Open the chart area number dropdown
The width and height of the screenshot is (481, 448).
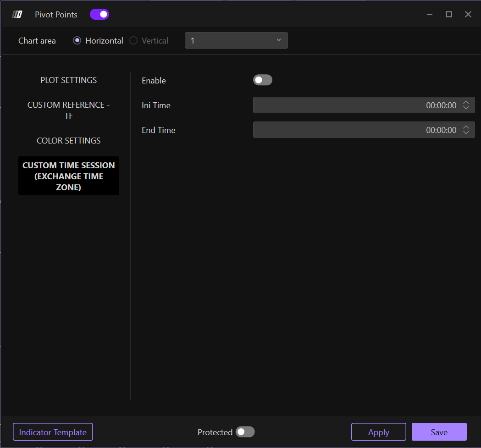236,40
